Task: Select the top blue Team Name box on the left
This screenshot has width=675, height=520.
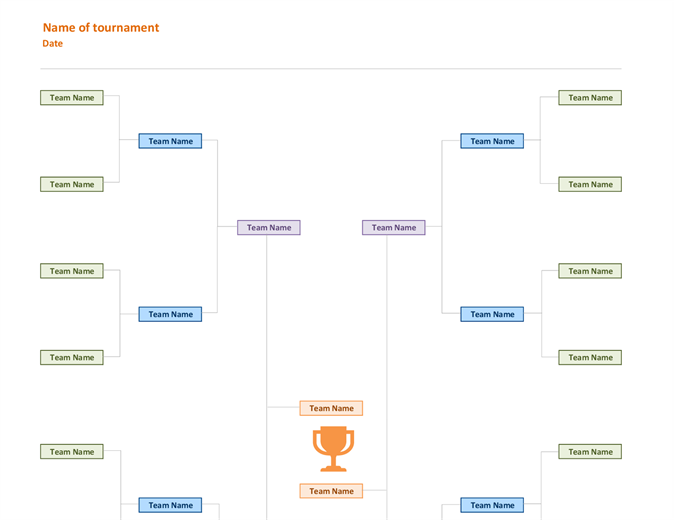Action: [170, 141]
